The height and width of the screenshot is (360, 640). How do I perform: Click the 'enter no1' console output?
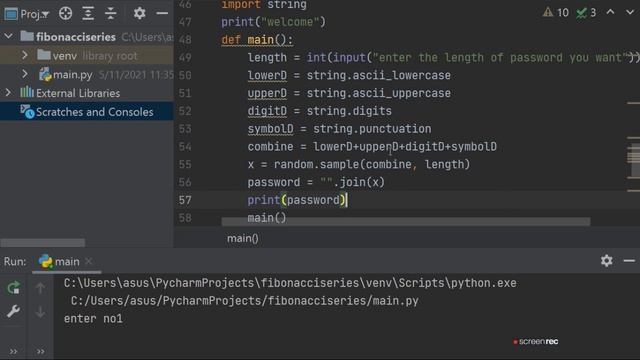point(93,319)
